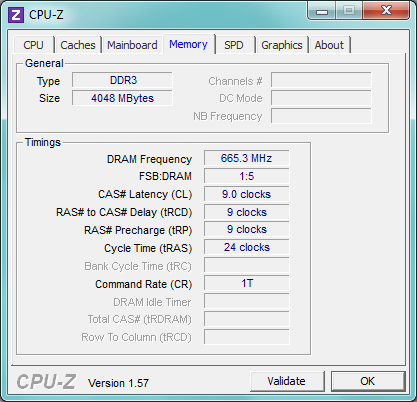Click the "Size" label in General
The height and width of the screenshot is (402, 417).
point(49,98)
